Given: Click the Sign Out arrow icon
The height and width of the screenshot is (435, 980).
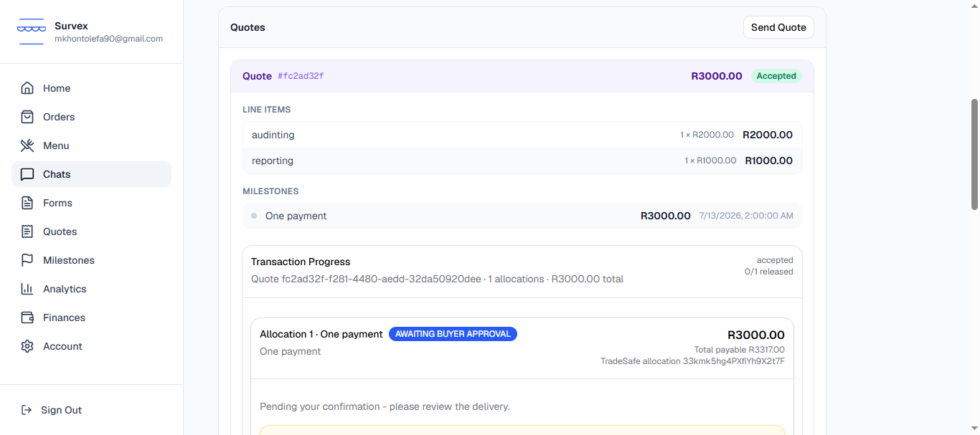Looking at the screenshot, I should (x=27, y=410).
